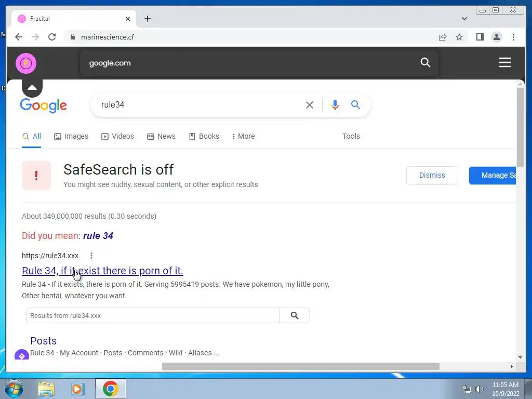Open the Chrome profile avatar
Viewport: 532px width, 399px height.
point(496,37)
